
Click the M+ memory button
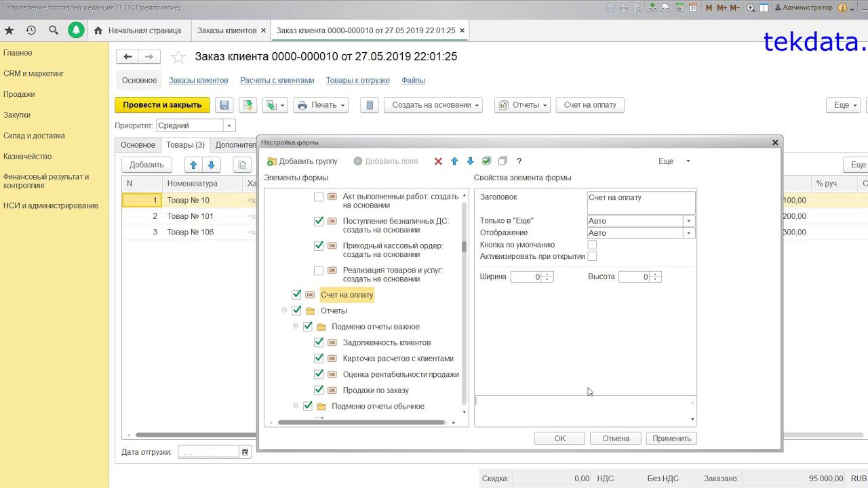tap(722, 7)
